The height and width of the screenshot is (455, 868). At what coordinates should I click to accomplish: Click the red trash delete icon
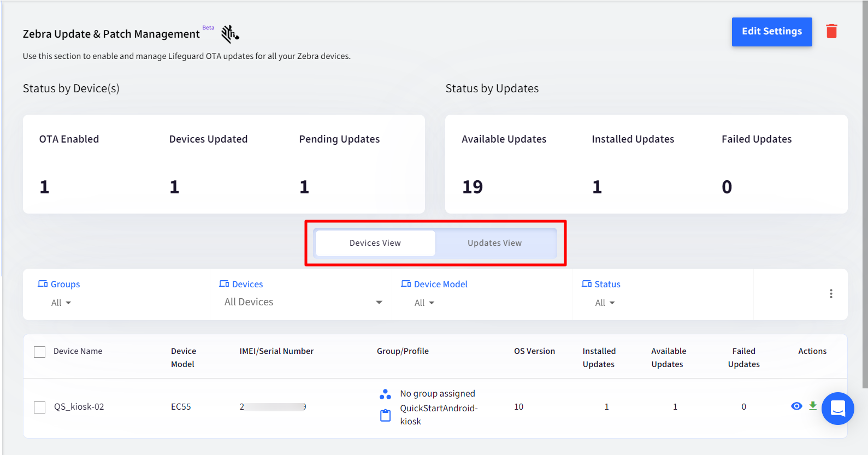831,31
